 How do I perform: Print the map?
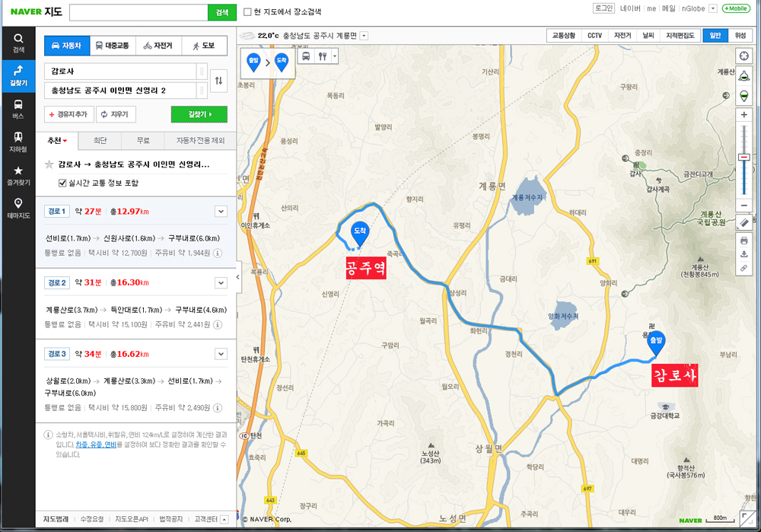(743, 241)
